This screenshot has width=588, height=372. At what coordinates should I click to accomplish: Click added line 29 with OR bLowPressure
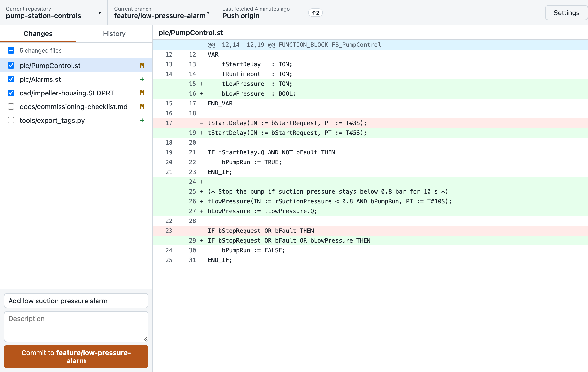[x=370, y=241]
